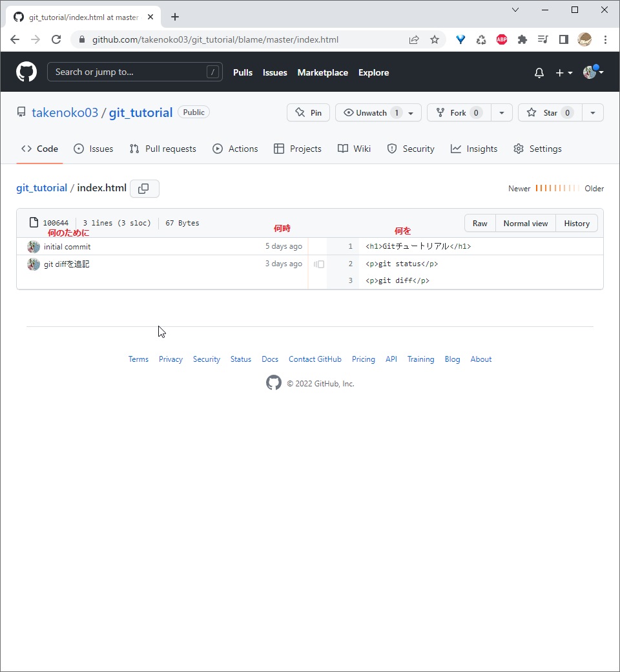The image size is (620, 672).
Task: Open the 'initial commit' commit link
Action: [x=67, y=247]
